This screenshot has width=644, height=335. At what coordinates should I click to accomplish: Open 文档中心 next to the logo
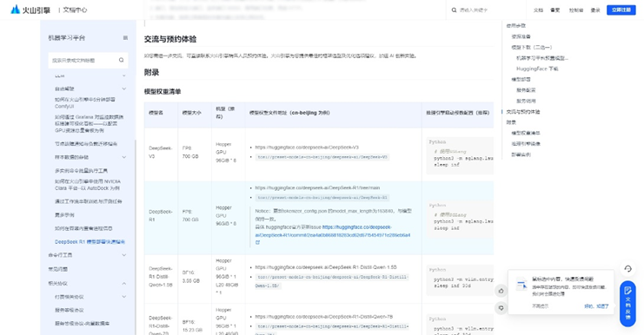click(75, 10)
